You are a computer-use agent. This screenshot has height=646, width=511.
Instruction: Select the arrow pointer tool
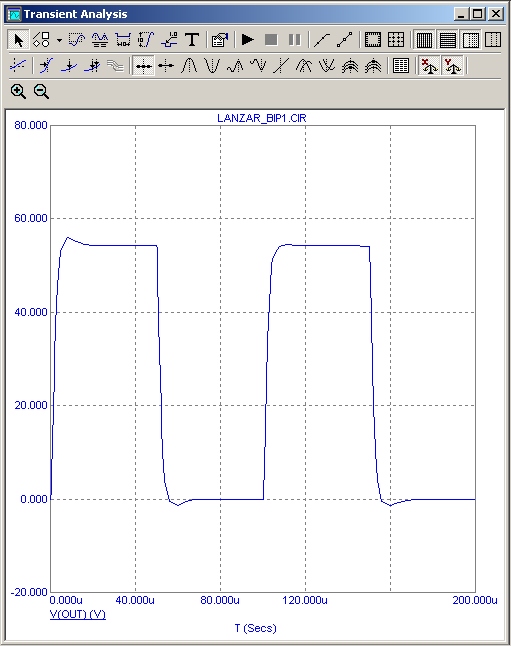click(18, 40)
